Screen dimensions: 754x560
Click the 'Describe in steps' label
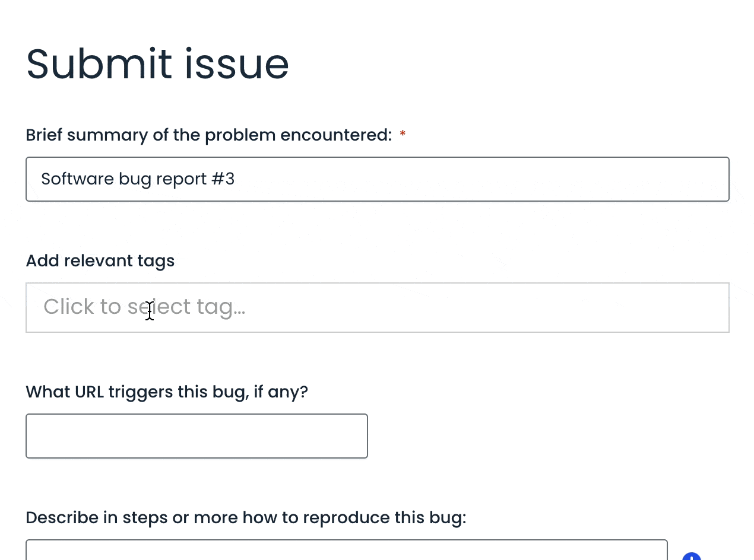(x=246, y=518)
